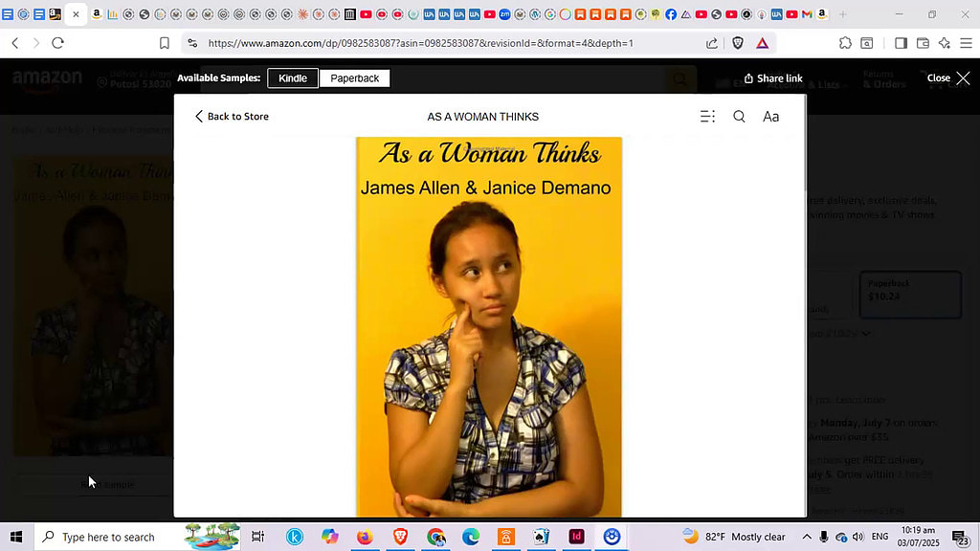Open the table of contents icon
Screen dimensions: 980x551
pos(707,116)
